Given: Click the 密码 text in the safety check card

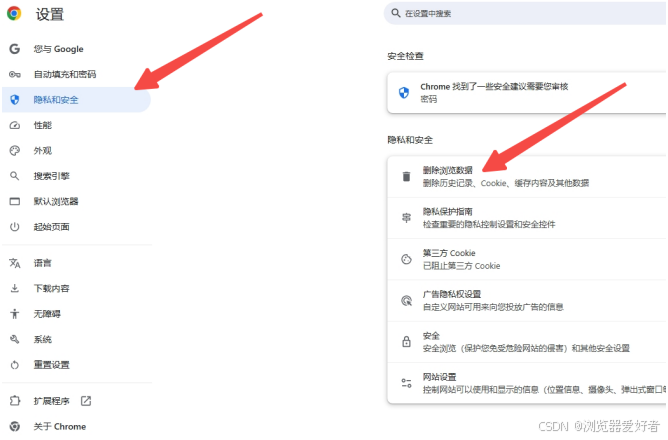Looking at the screenshot, I should pyautogui.click(x=429, y=99).
